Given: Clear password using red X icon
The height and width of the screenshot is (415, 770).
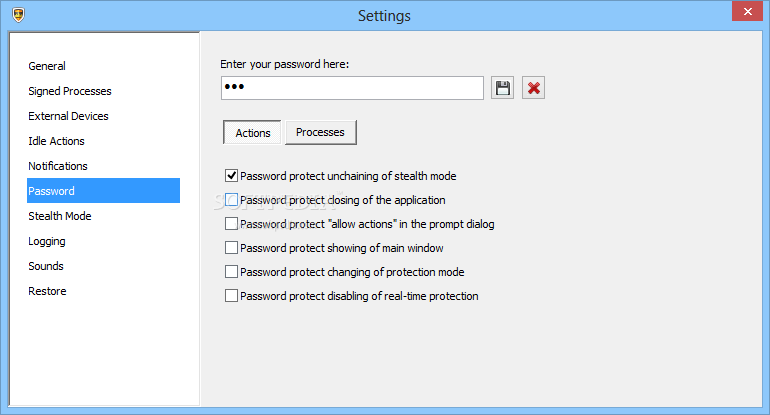Looking at the screenshot, I should pyautogui.click(x=533, y=88).
